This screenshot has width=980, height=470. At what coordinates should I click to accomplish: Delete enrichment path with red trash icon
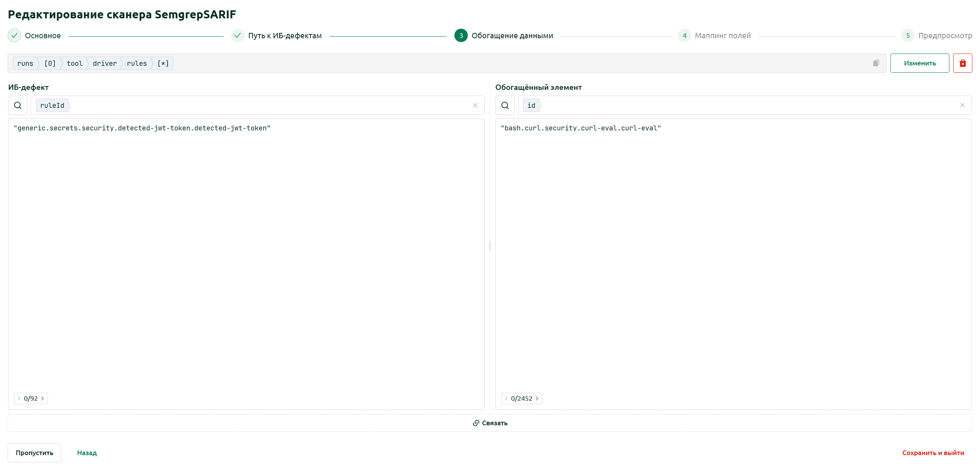pyautogui.click(x=962, y=63)
